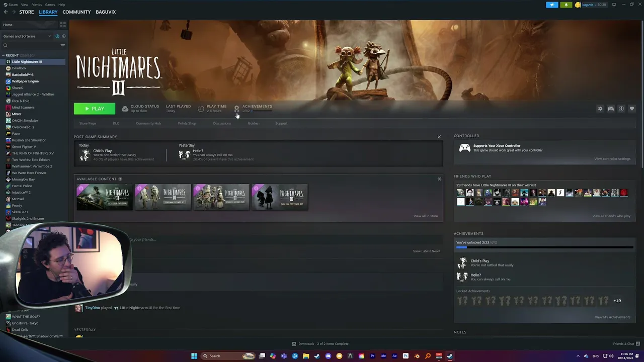Open Downloads status at the bottom
The image size is (644, 362).
(320, 344)
